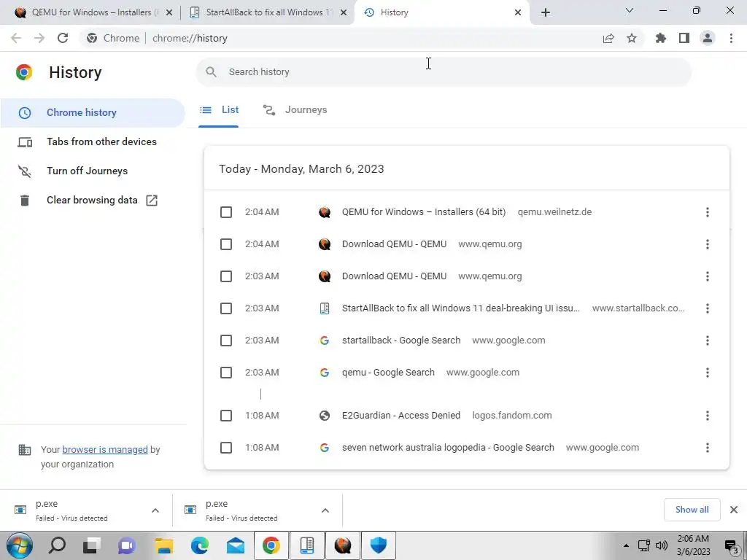Viewport: 747px width, 560px height.
Task: Show hidden system tray icons
Action: click(x=626, y=545)
